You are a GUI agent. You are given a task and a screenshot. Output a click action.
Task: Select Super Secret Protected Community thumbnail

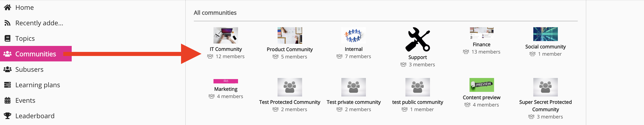pyautogui.click(x=545, y=87)
